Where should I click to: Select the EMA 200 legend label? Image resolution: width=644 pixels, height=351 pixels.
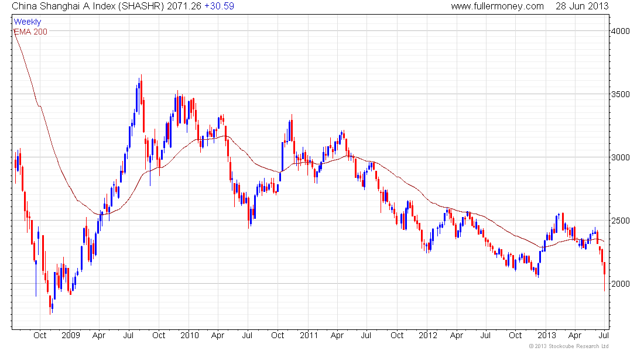point(31,32)
